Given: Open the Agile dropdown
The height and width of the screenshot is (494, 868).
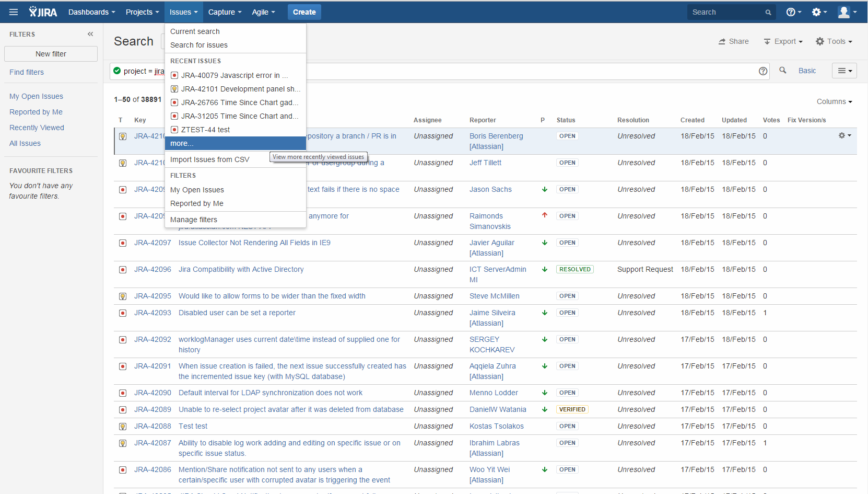Looking at the screenshot, I should (263, 12).
